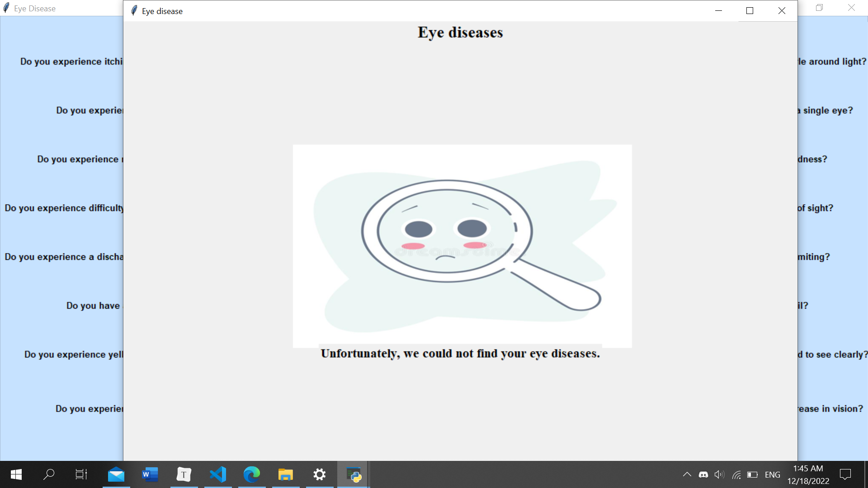Open Wi-Fi network panel

coord(736,474)
